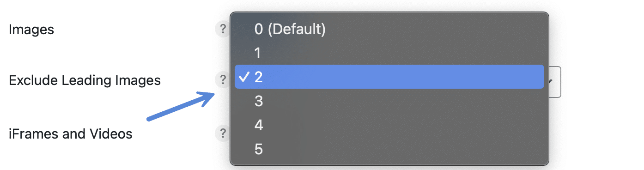
Task: Choose the value 5 option
Action: click(389, 149)
